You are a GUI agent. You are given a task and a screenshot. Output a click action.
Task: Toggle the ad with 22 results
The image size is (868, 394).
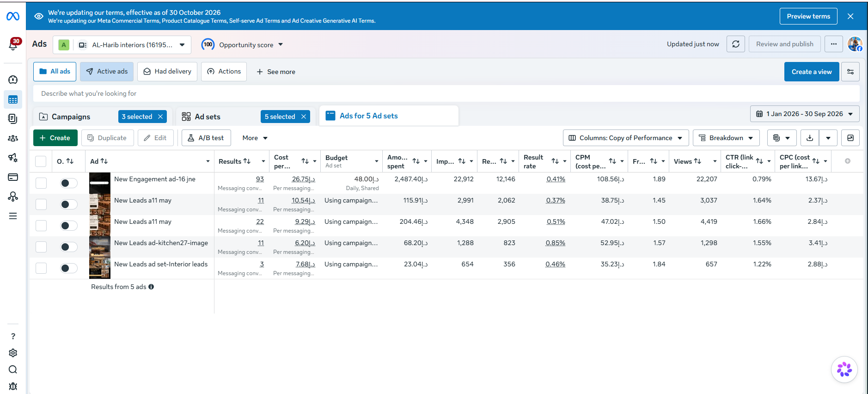coord(68,226)
